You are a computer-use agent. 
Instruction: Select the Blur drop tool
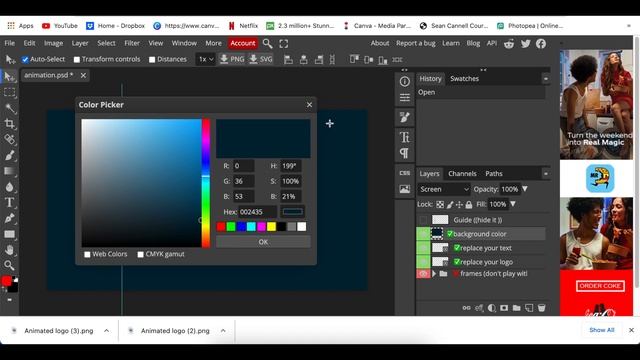point(9,187)
